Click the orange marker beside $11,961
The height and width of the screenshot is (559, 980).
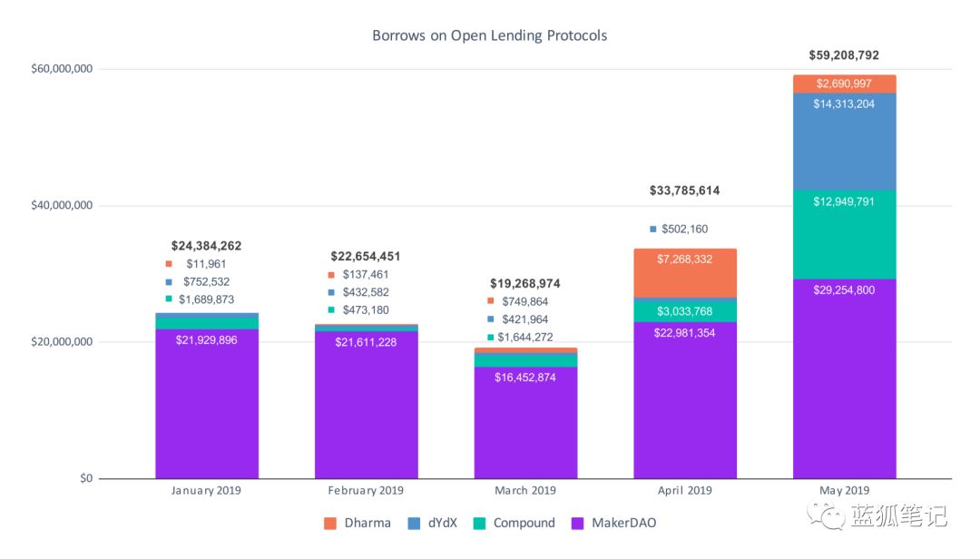(169, 264)
